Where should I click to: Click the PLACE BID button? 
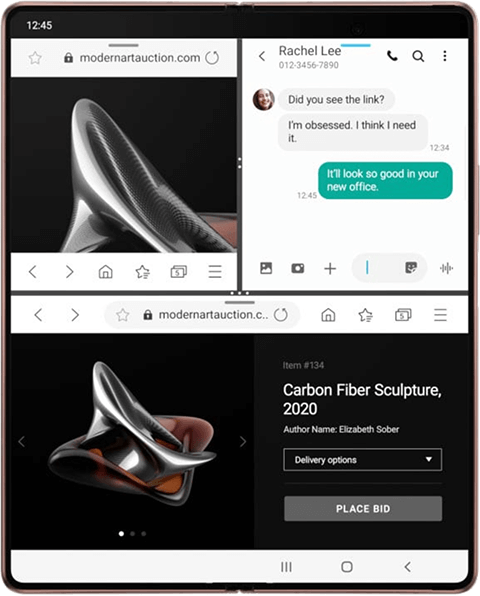363,509
